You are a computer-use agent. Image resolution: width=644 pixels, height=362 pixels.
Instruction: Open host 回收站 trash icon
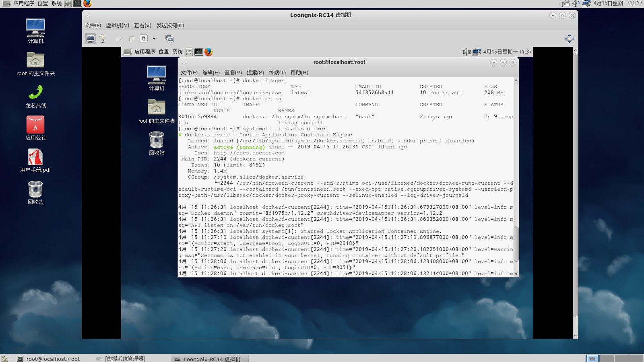click(x=35, y=193)
